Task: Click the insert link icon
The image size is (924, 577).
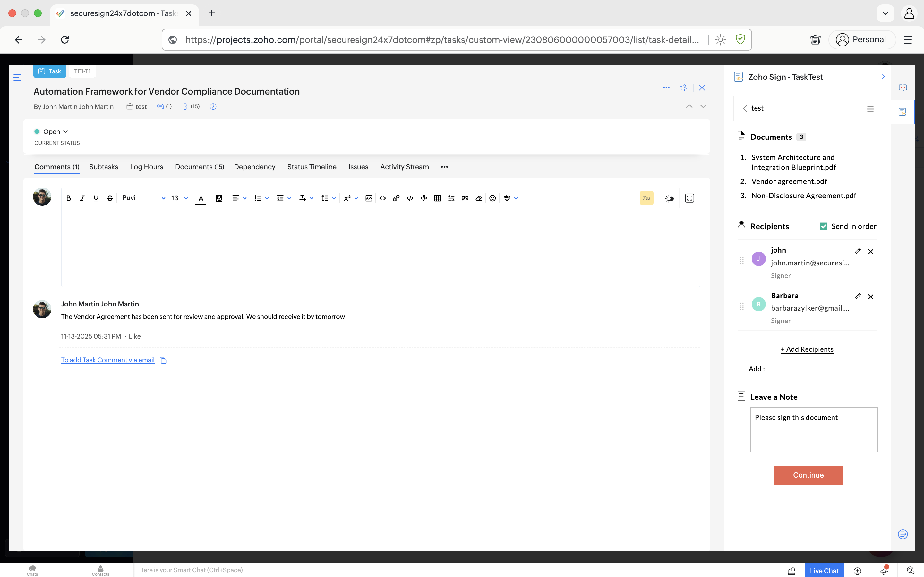Action: pyautogui.click(x=396, y=198)
